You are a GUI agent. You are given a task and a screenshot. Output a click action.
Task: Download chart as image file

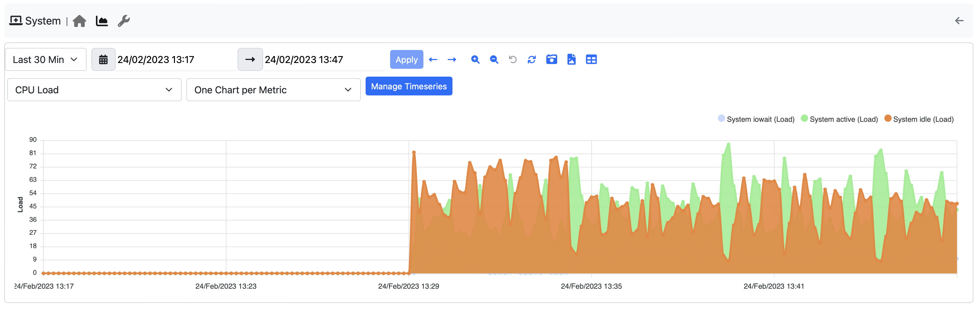(x=571, y=59)
